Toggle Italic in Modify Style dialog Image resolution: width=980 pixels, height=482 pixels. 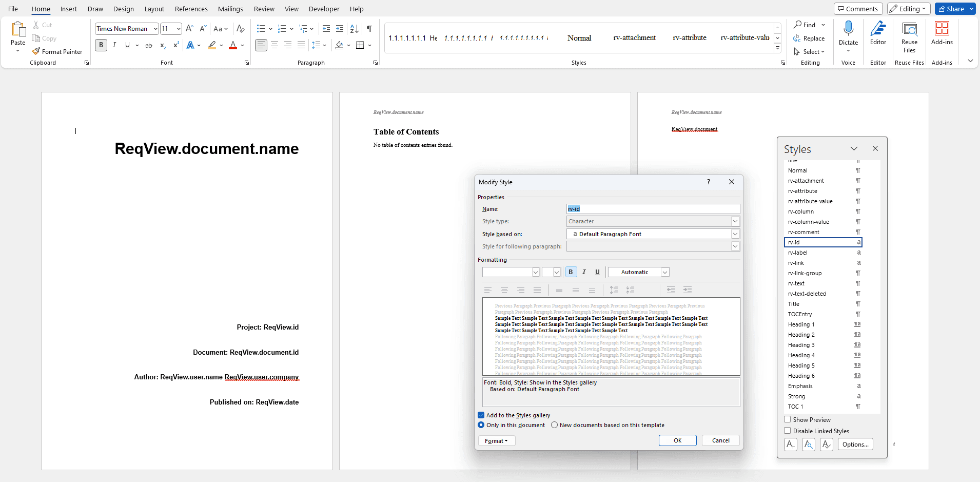coord(584,272)
